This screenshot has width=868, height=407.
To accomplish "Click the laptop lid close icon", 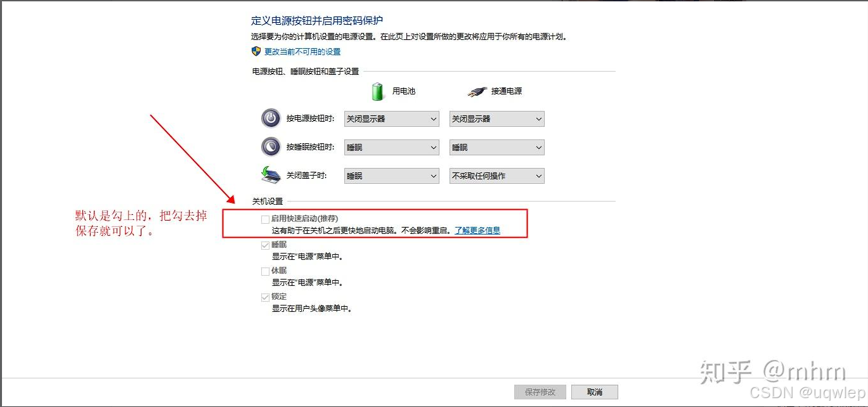I will click(x=271, y=174).
